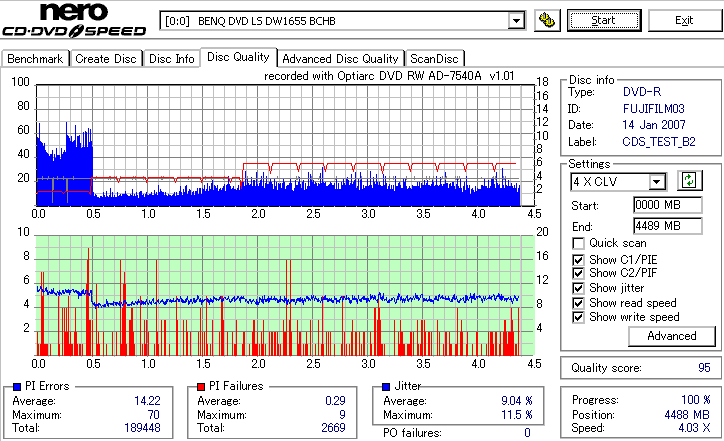Click the drive options icon beside Start
The width and height of the screenshot is (724, 441).
coord(547,20)
